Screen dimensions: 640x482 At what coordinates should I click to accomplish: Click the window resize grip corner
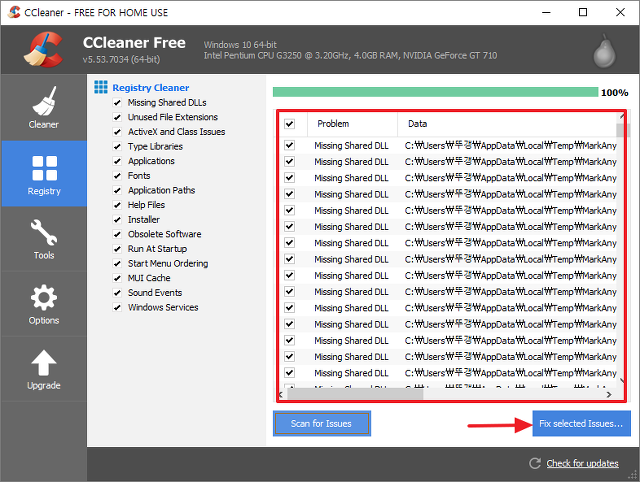pos(633,475)
